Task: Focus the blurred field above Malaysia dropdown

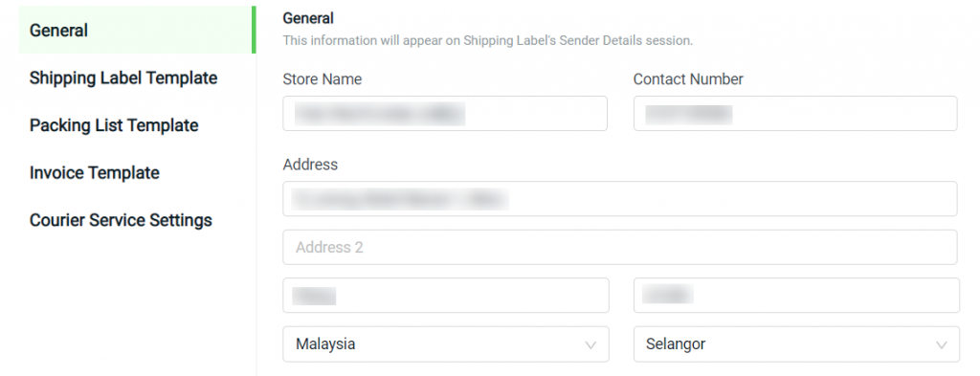Action: click(446, 296)
